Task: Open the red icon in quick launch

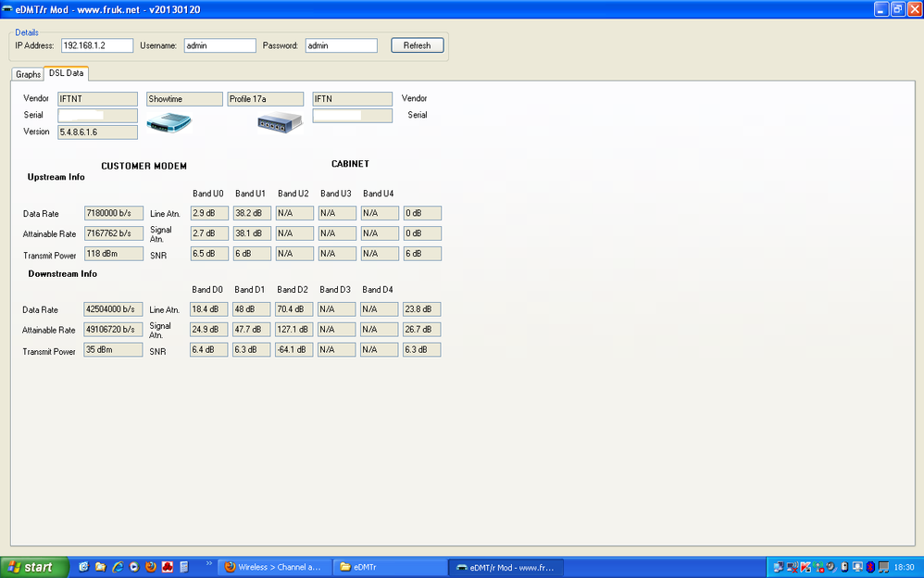Action: [168, 567]
